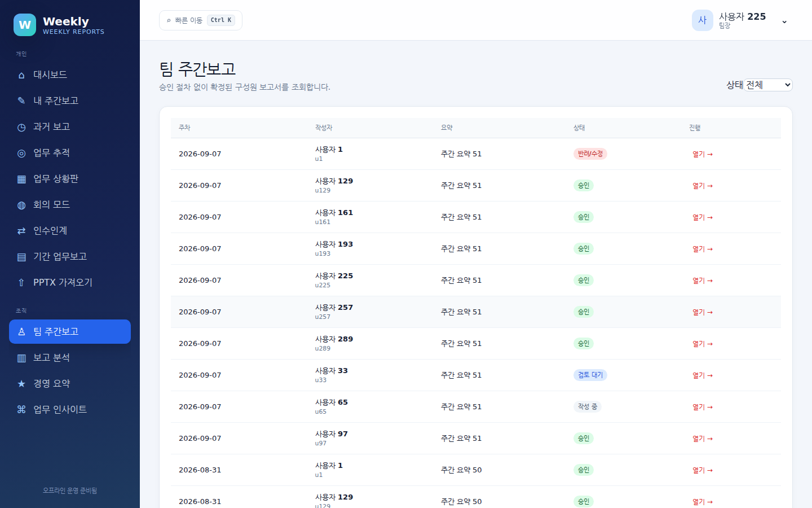Image resolution: width=812 pixels, height=508 pixels.
Task: Click the 인수인계 swap arrows icon
Action: click(21, 231)
